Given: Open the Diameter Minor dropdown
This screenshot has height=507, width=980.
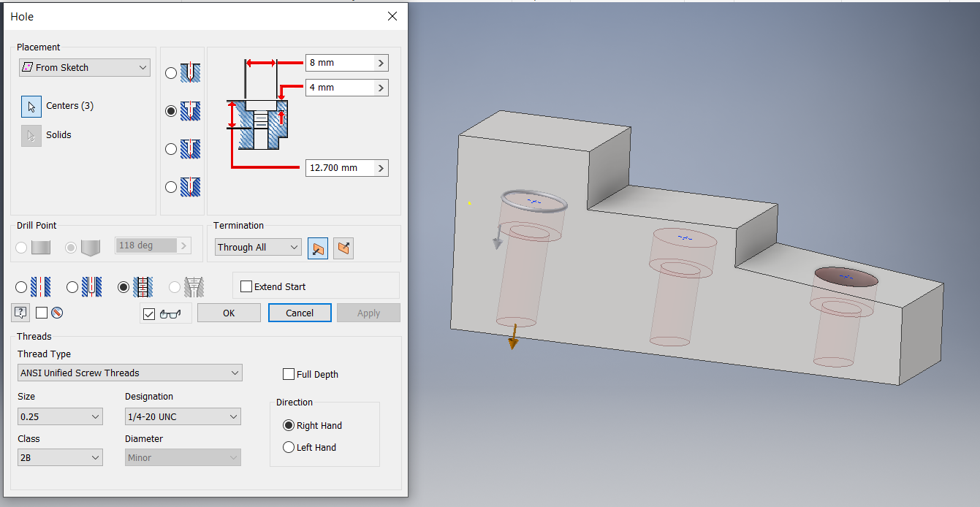Looking at the screenshot, I should click(183, 457).
